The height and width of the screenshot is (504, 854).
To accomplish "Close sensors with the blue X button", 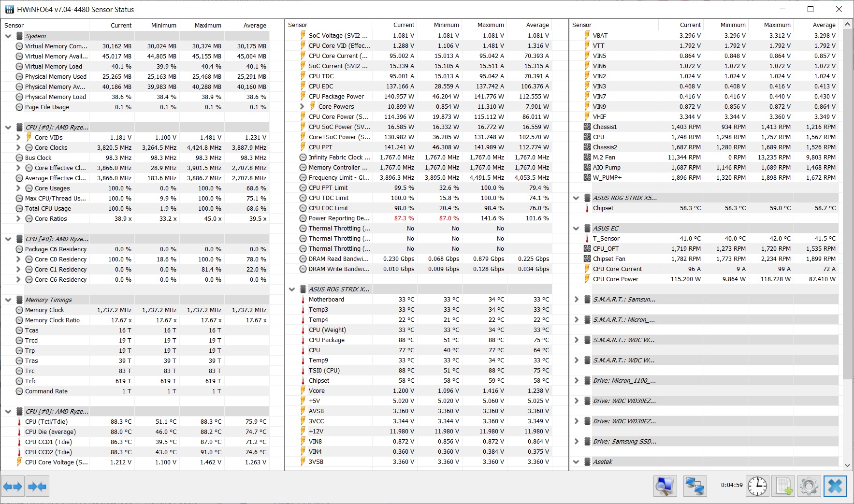I will tap(836, 486).
